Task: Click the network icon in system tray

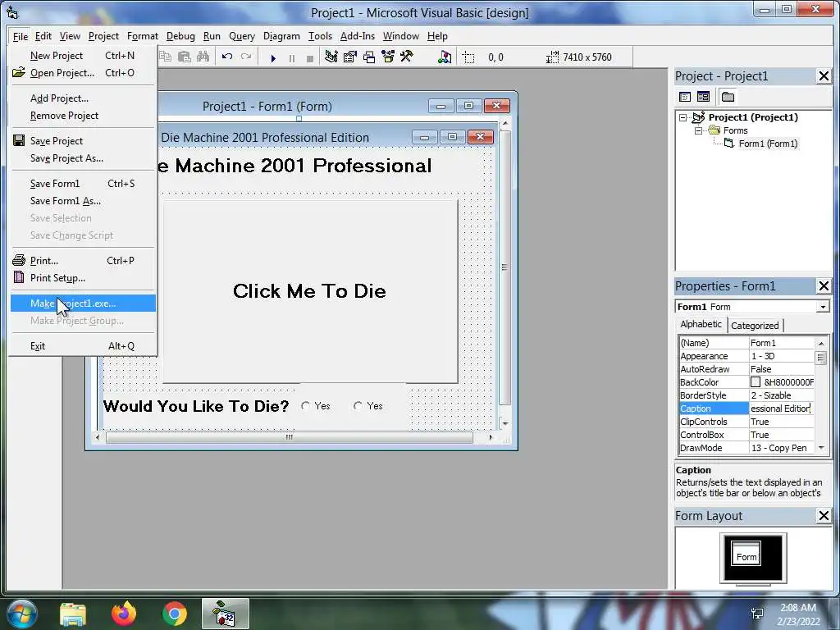Action: pyautogui.click(x=757, y=614)
